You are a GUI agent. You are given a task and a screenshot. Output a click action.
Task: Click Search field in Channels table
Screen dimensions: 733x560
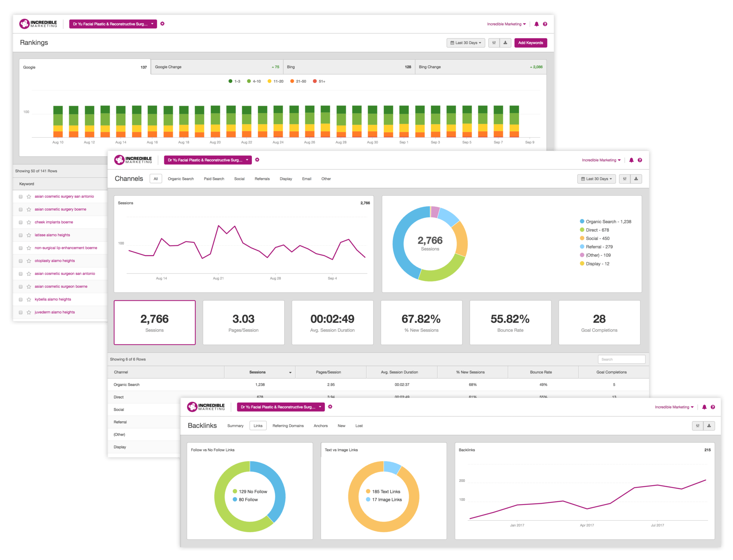tap(622, 359)
